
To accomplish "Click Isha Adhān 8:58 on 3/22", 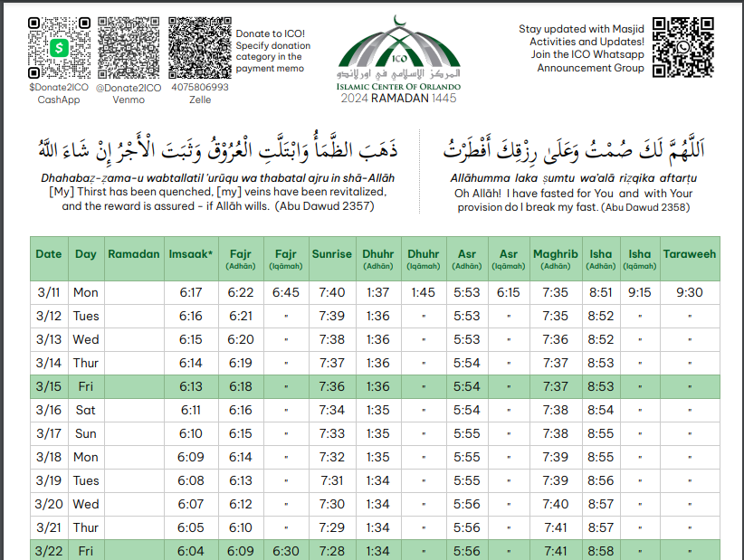I will (x=601, y=552).
